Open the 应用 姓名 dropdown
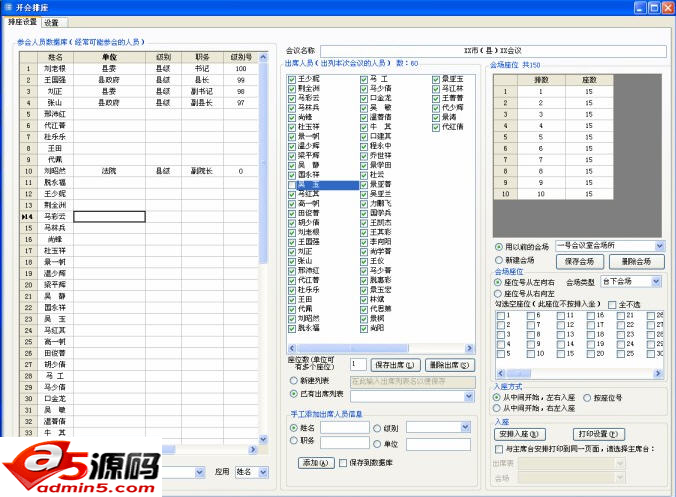This screenshot has width=676, height=497. click(263, 472)
